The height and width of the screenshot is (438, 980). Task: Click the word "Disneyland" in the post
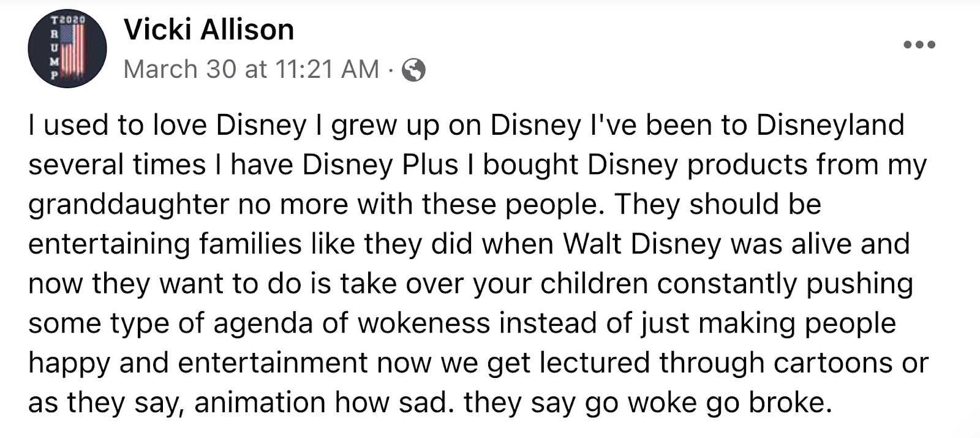(x=830, y=125)
